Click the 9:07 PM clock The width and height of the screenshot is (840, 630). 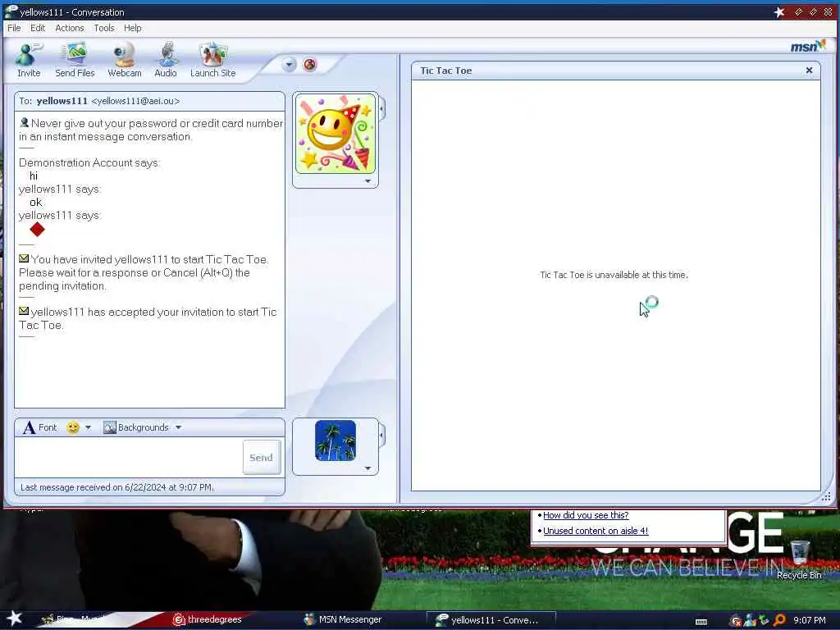click(809, 620)
